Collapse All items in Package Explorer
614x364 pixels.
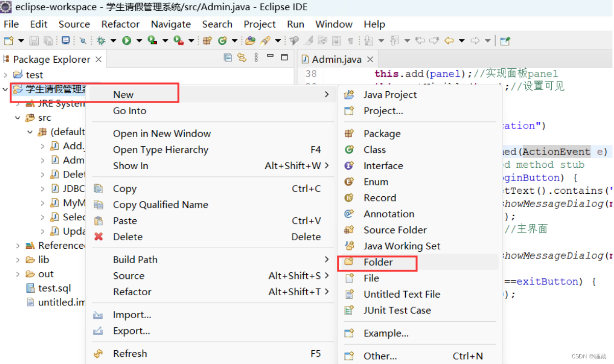pos(227,58)
